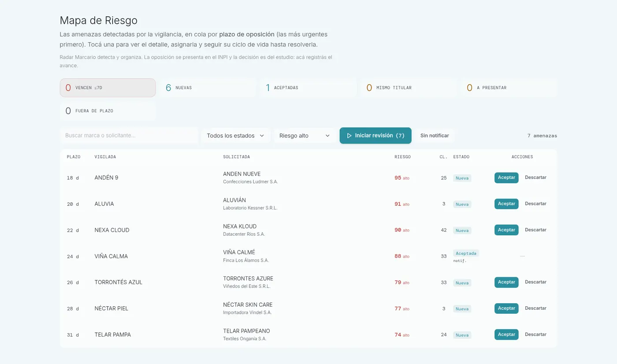
Task: Accept the ANDÉN 9 threat
Action: [x=506, y=178]
